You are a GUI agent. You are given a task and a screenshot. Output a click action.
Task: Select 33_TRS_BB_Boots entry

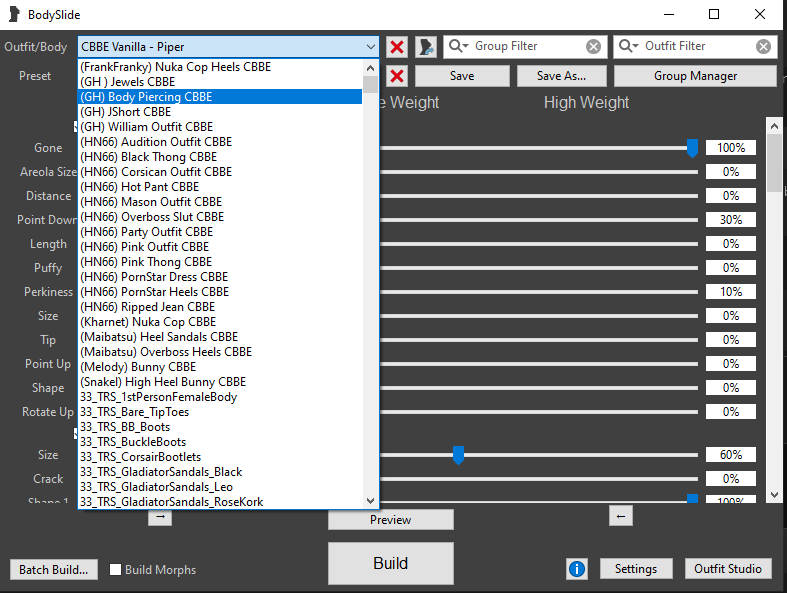pyautogui.click(x=220, y=427)
